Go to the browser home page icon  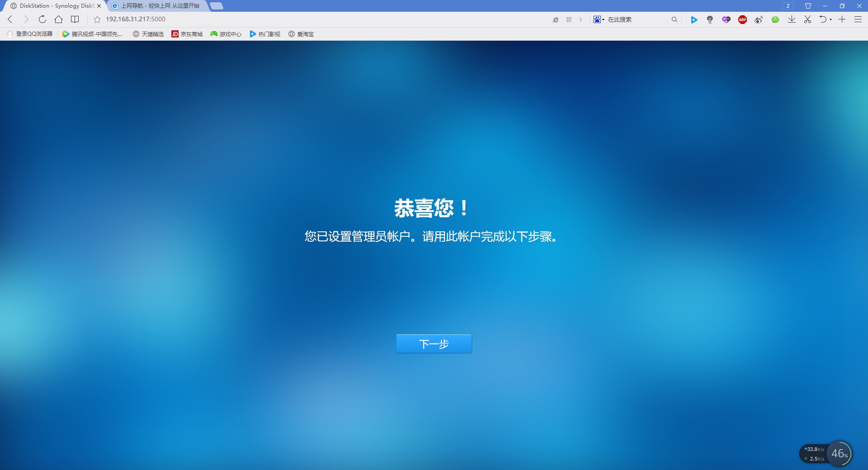tap(58, 19)
